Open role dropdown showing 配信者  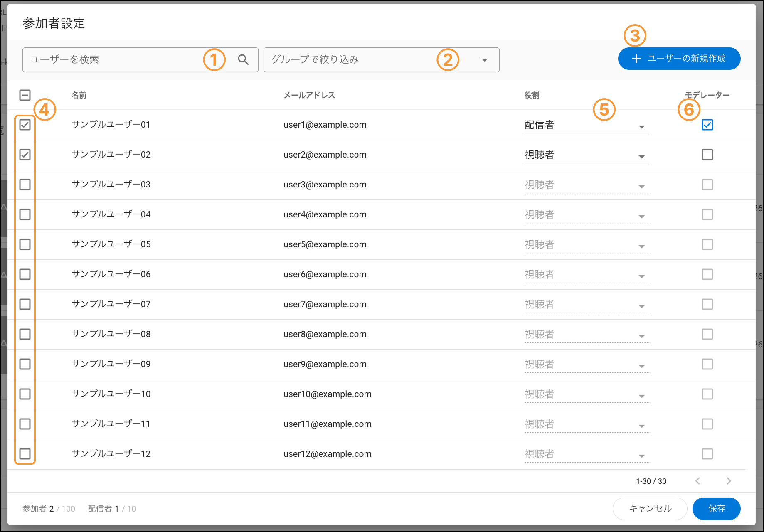[586, 125]
